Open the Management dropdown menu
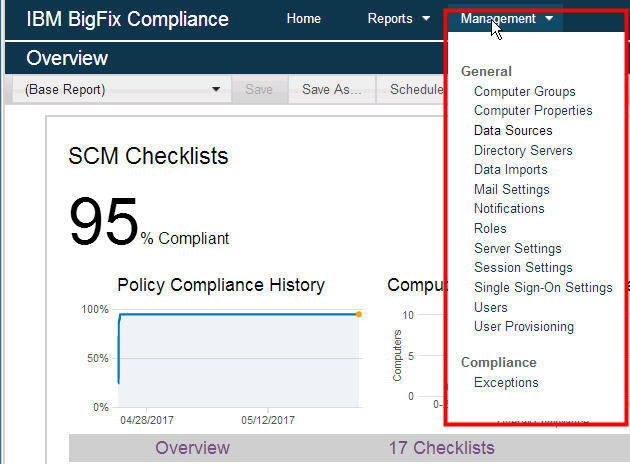 506,18
